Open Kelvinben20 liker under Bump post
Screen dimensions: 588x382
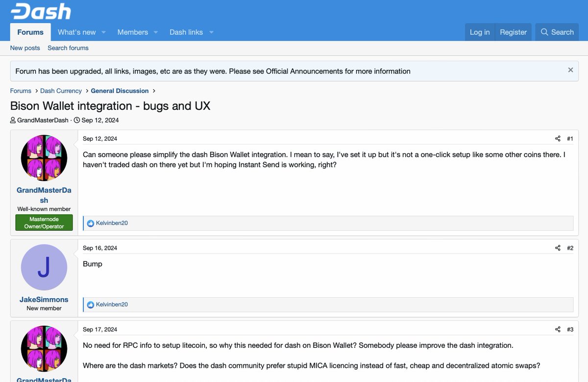coord(112,305)
